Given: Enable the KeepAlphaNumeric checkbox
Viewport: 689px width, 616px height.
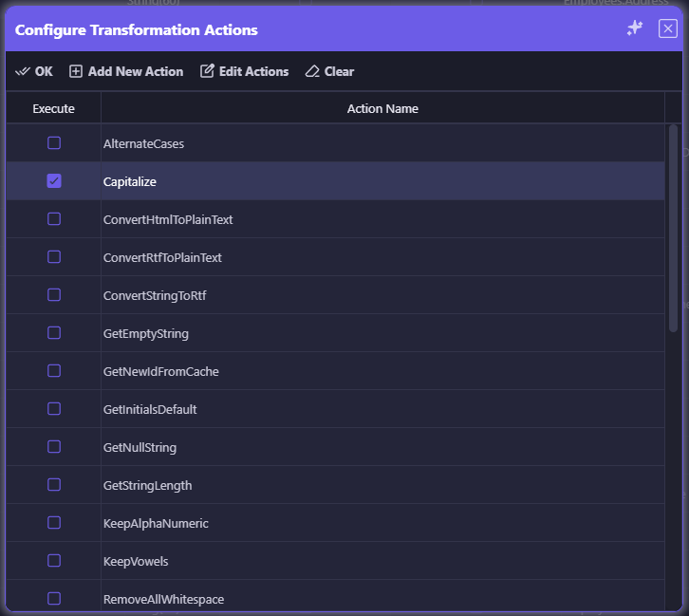Looking at the screenshot, I should point(54,523).
